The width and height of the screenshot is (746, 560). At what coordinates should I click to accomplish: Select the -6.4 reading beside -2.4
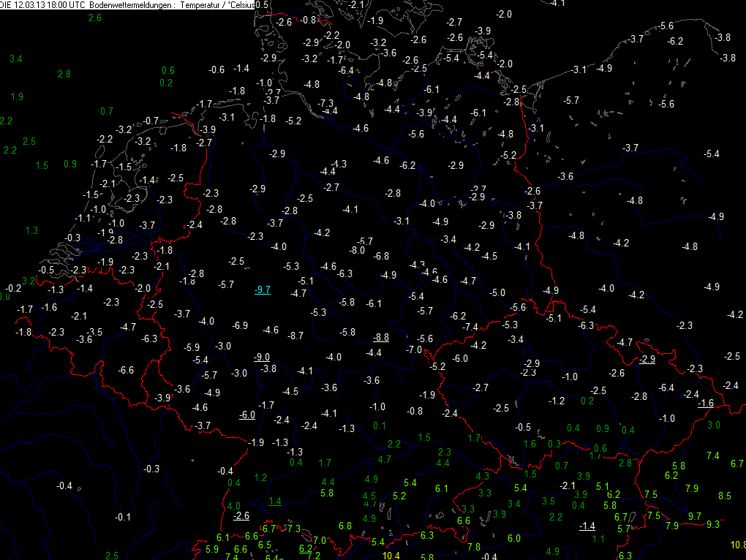click(666, 387)
